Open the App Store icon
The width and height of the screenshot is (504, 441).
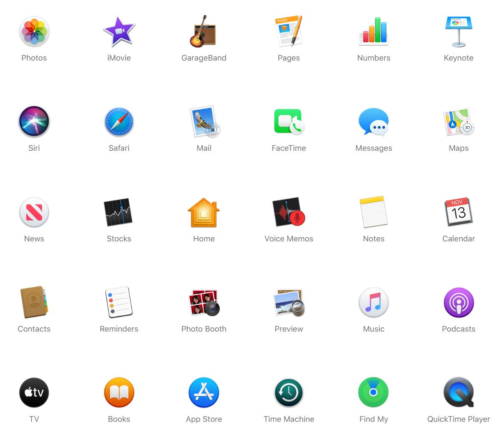[x=204, y=393]
